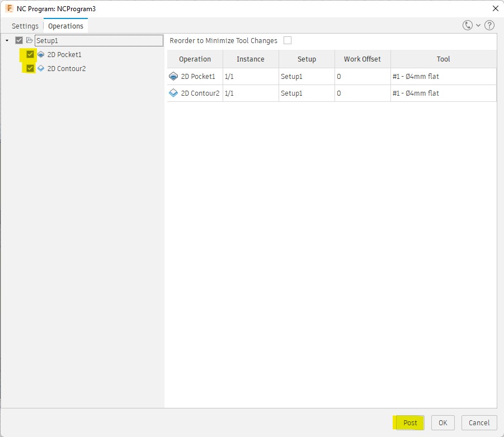
Task: Select the Operations tab
Action: pyautogui.click(x=65, y=26)
